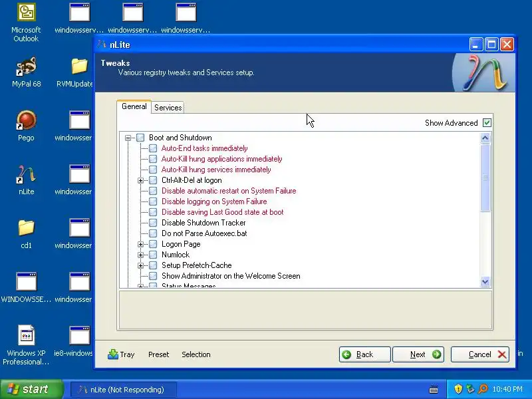Select the Pego desktop shortcut icon
The width and height of the screenshot is (532, 399).
[26, 120]
